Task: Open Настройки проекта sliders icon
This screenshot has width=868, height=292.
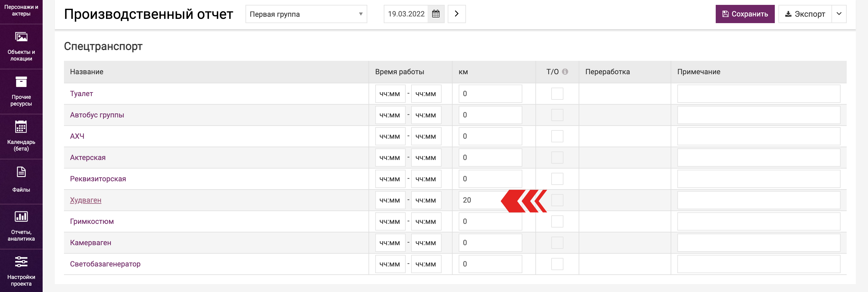Action: [x=21, y=261]
